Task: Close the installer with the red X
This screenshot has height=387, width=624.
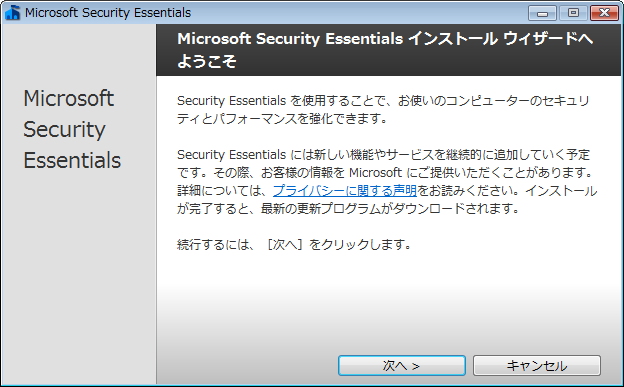Action: tap(604, 13)
